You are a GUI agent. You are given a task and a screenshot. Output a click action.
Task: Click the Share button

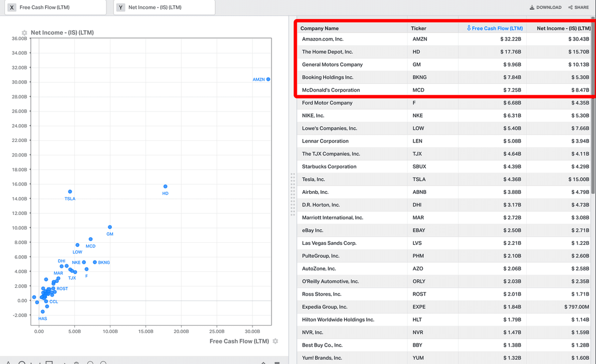coord(579,7)
